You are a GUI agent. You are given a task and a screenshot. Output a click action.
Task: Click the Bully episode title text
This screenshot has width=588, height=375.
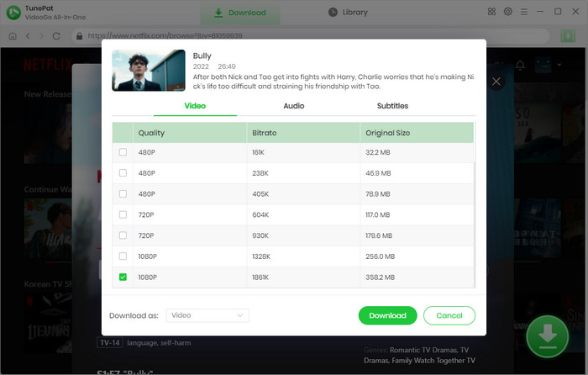[202, 55]
